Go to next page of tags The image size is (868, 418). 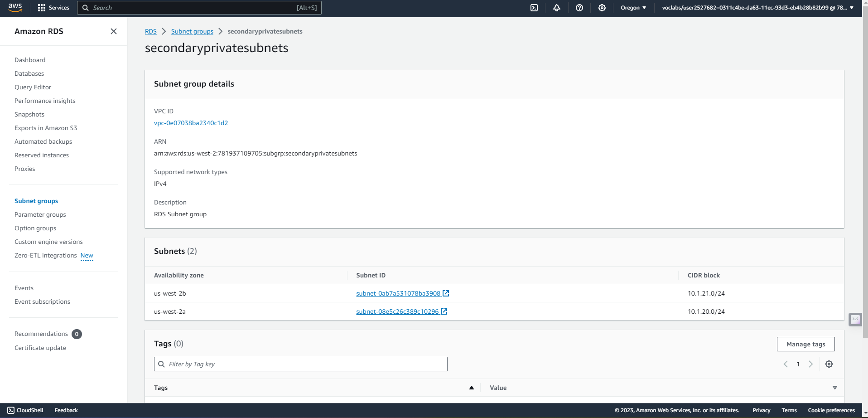pyautogui.click(x=810, y=364)
